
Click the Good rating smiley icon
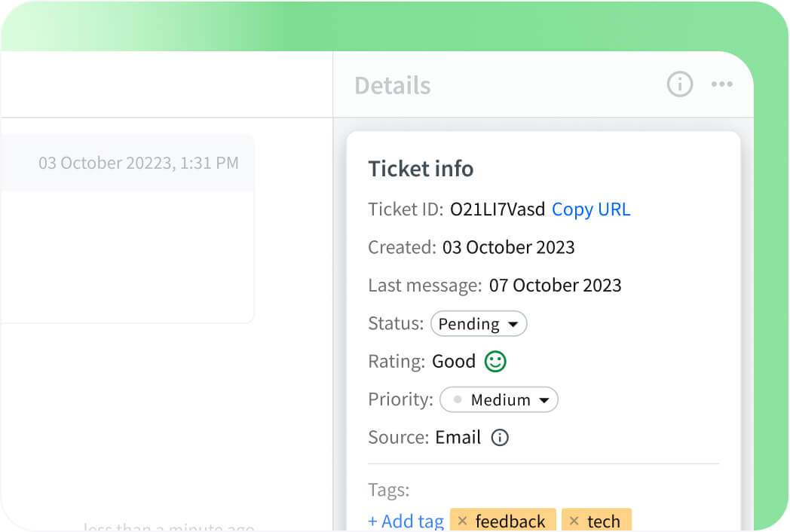(495, 362)
